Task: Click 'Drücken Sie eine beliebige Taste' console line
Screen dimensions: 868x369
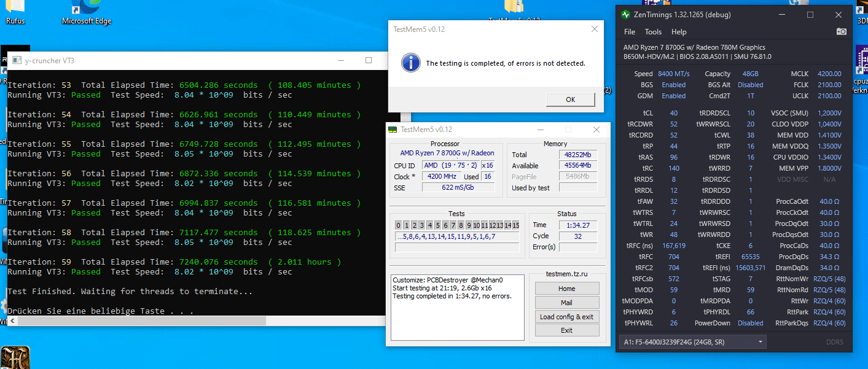Action: coord(101,311)
